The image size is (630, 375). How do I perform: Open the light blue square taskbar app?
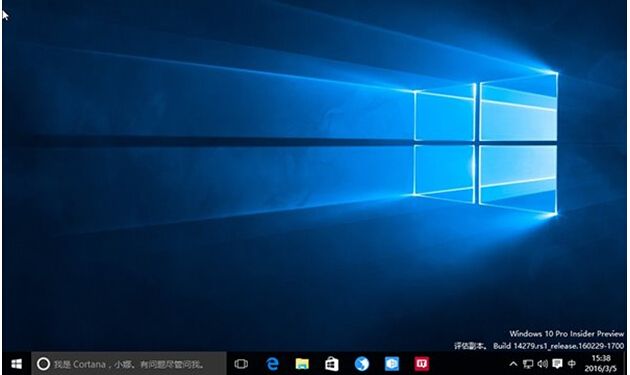[x=391, y=364]
